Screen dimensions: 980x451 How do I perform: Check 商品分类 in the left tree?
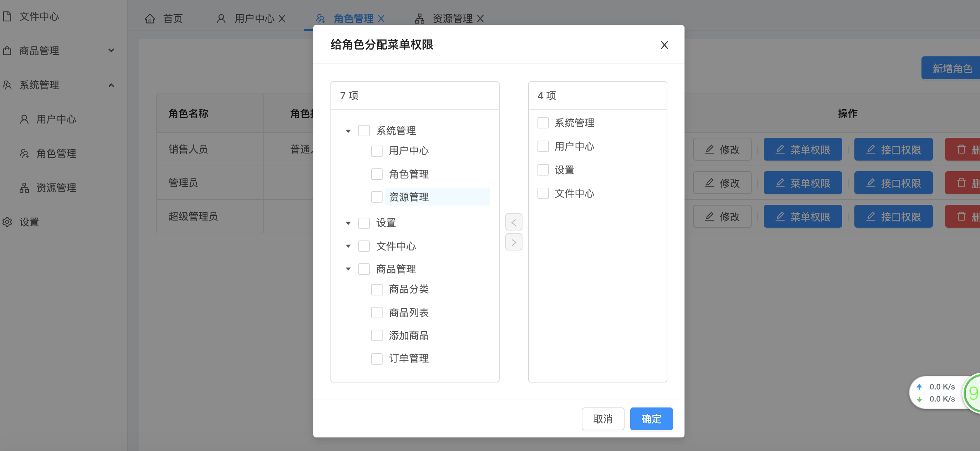coord(377,289)
